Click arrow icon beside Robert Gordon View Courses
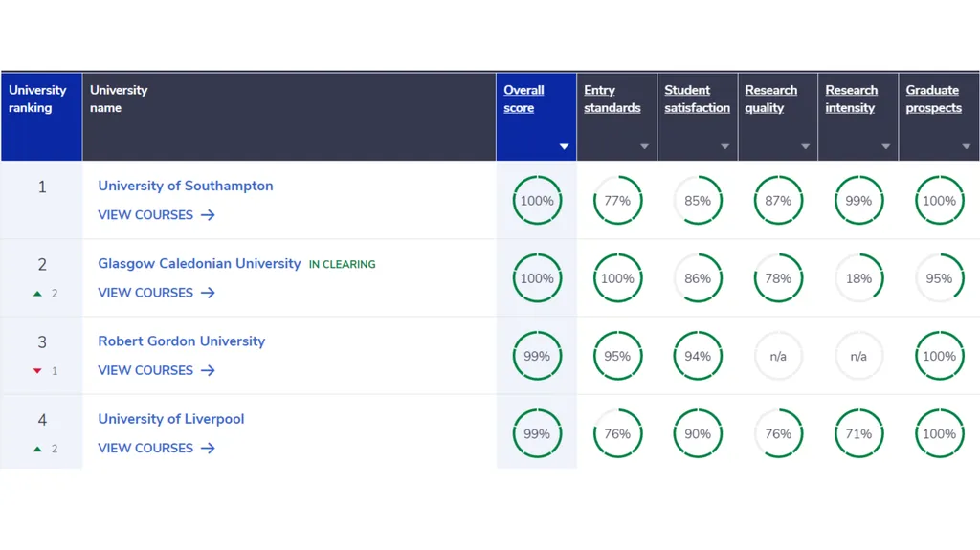The image size is (980, 550). 208,370
